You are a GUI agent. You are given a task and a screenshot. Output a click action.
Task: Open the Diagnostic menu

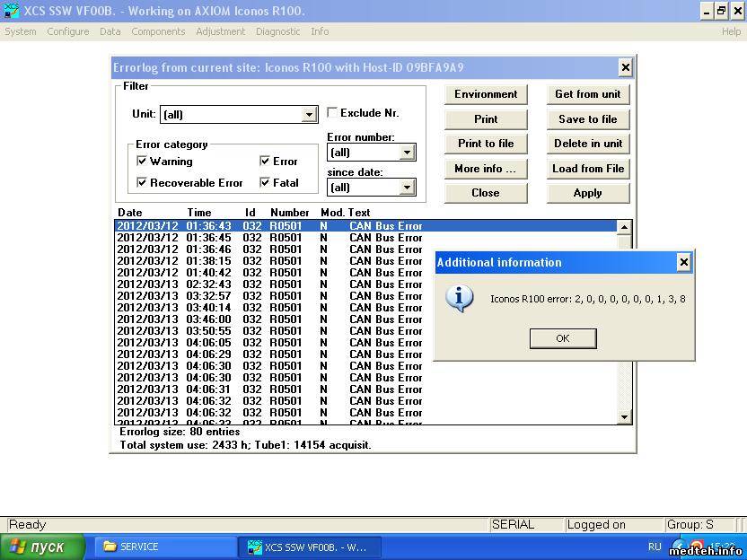click(277, 31)
